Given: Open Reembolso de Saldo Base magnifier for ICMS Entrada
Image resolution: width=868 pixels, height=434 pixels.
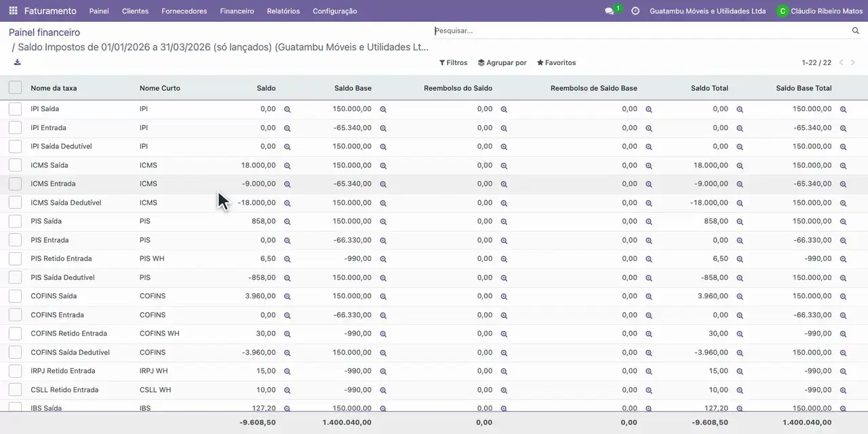Looking at the screenshot, I should pos(649,184).
